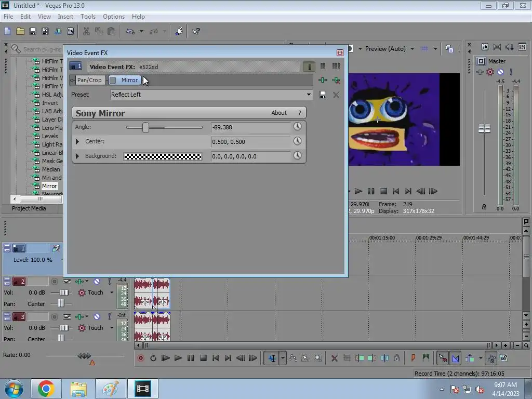Select the Zoom Edit magnifier tool
532x399 pixels.
tap(317, 358)
